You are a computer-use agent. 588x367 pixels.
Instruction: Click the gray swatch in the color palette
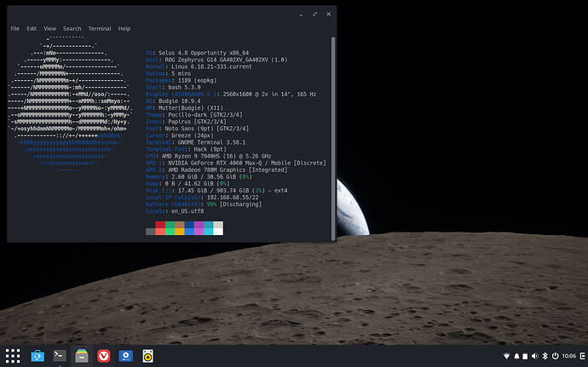coord(150,232)
